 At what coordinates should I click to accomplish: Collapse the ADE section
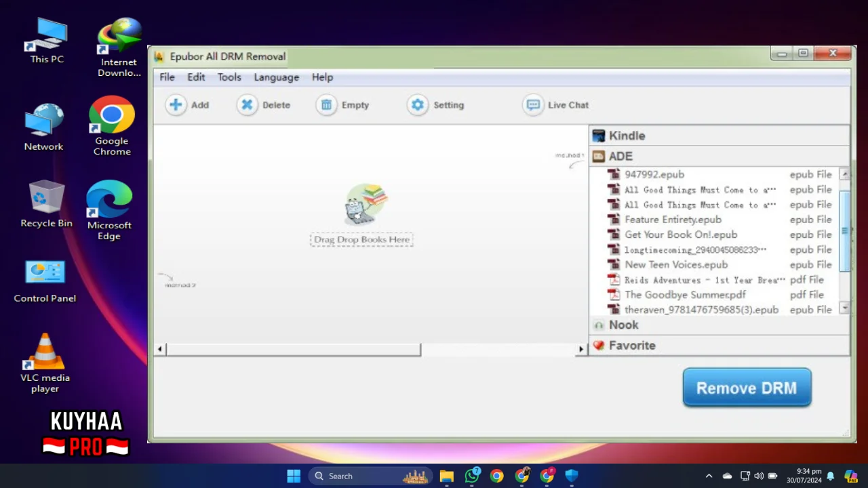(x=719, y=156)
